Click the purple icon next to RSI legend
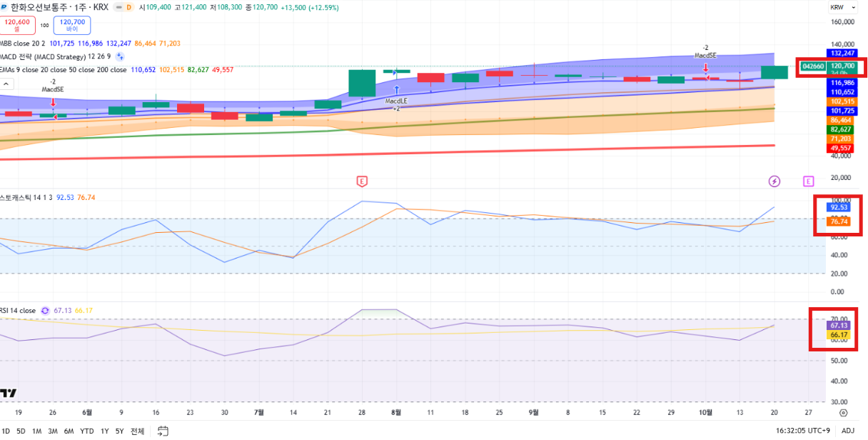This screenshot has height=440, width=868. click(x=45, y=311)
